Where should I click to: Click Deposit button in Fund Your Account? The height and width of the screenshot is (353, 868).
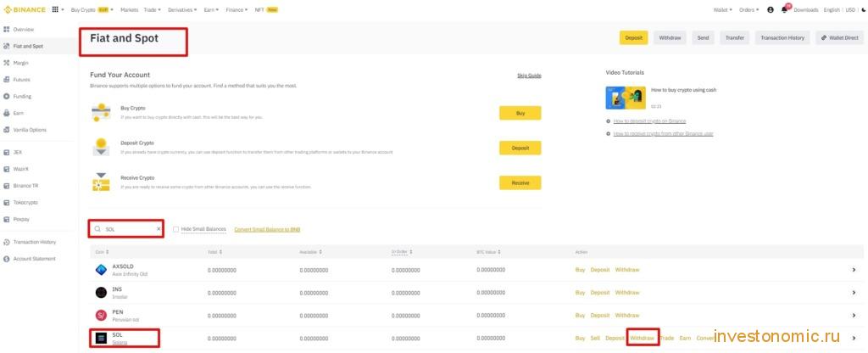pos(520,148)
